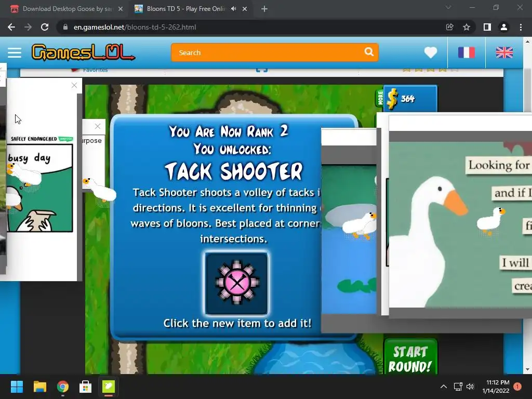Show hidden system tray icons
532x399 pixels.
click(444, 387)
